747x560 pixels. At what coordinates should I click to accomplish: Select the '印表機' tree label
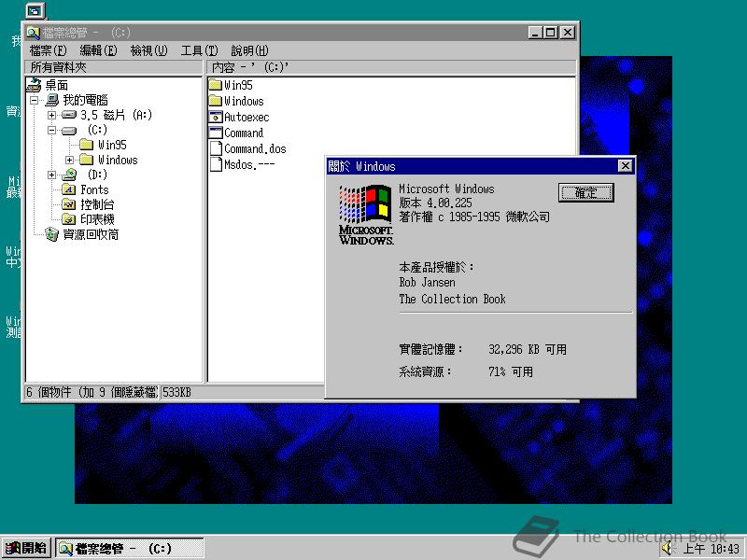coord(97,219)
